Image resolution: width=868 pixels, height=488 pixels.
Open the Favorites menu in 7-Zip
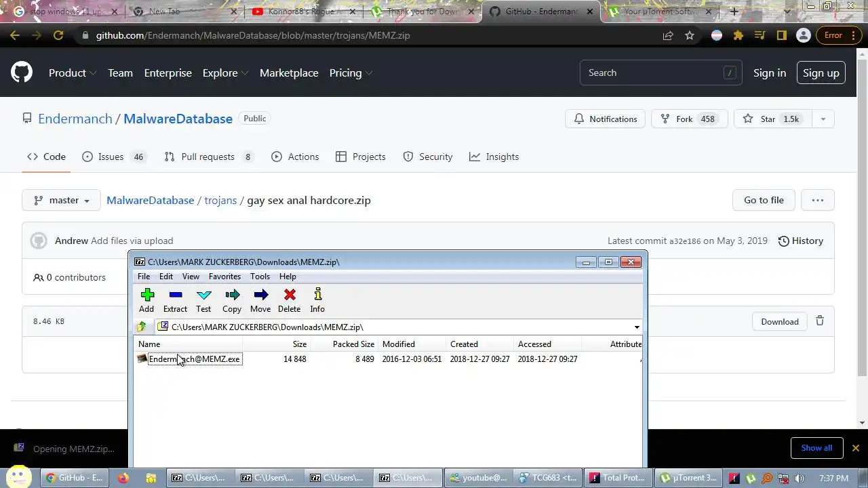pyautogui.click(x=224, y=277)
